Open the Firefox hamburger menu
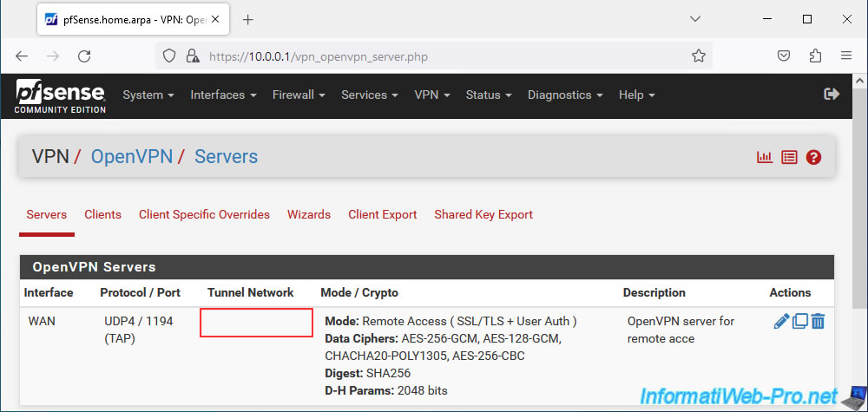Image resolution: width=868 pixels, height=412 pixels. 845,56
